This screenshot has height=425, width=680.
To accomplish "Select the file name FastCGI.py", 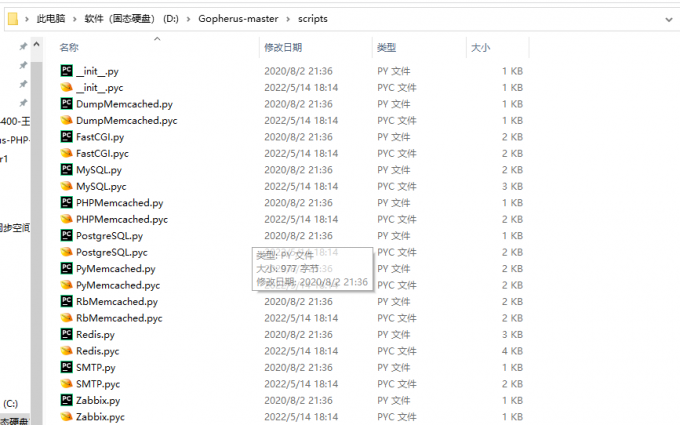I will click(x=100, y=137).
